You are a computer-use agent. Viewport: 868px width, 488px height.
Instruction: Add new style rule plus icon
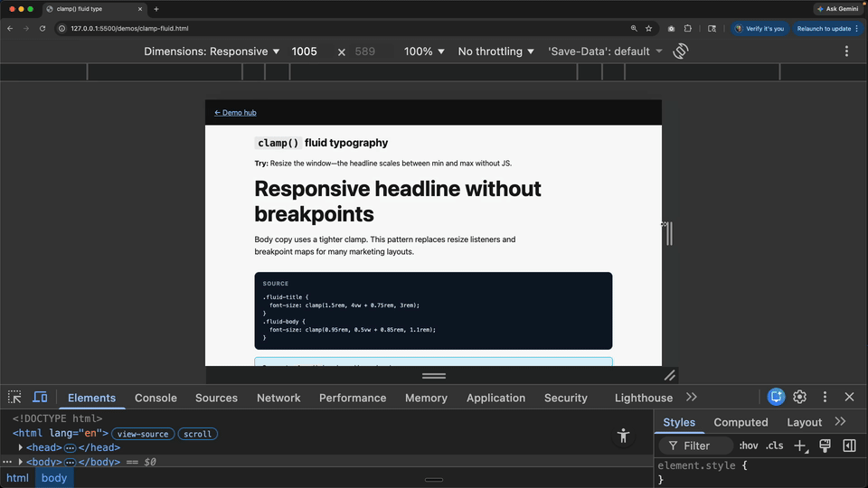click(800, 446)
